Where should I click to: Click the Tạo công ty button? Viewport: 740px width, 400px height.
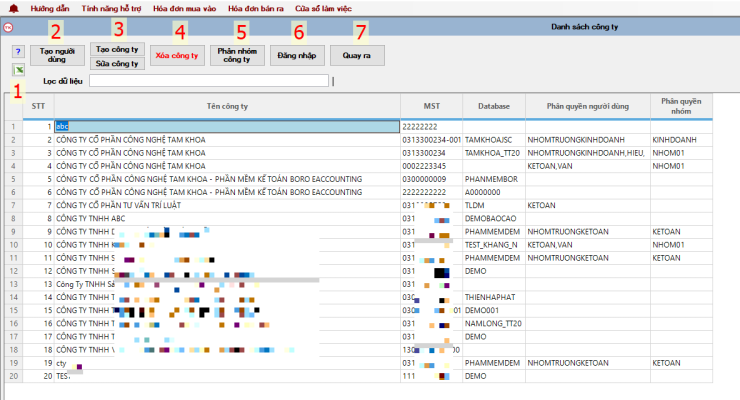(x=117, y=49)
